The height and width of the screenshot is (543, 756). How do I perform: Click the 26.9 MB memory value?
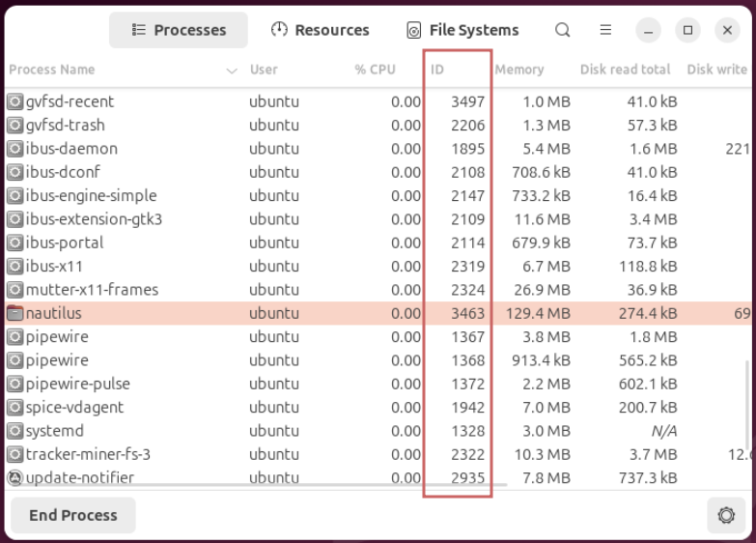[542, 289]
